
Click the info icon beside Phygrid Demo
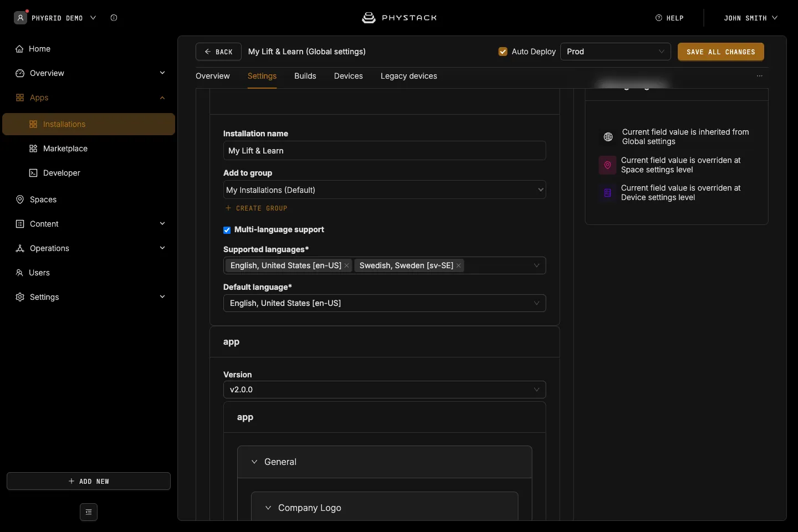point(114,18)
